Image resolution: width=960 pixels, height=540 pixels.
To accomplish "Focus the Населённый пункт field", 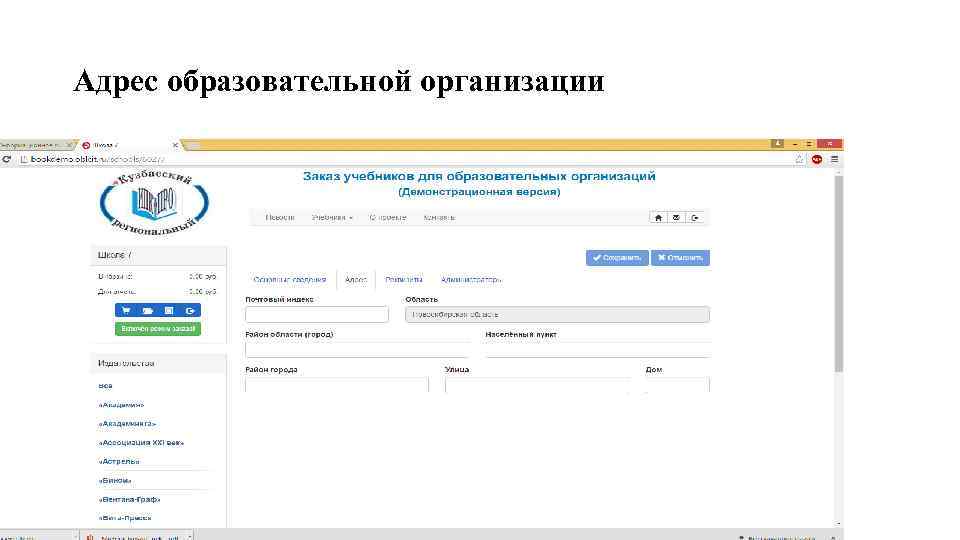I will [598, 349].
